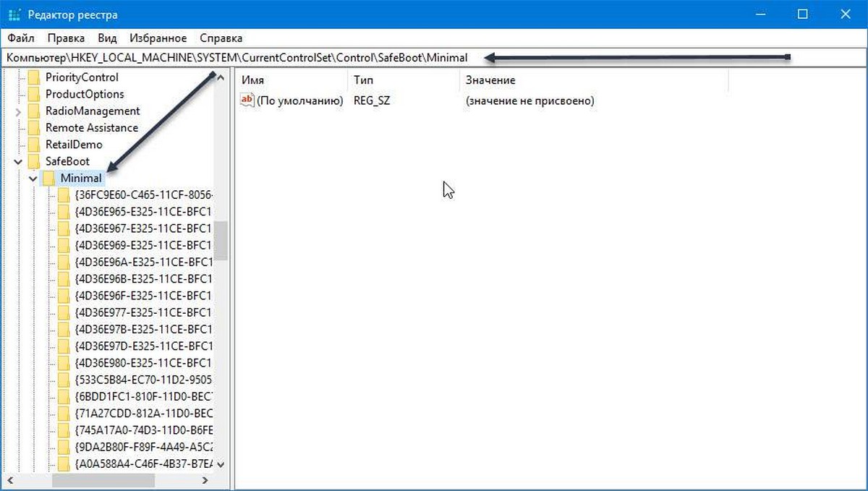The height and width of the screenshot is (491, 868).
Task: Click the PriorityControl folder icon
Action: (33, 77)
